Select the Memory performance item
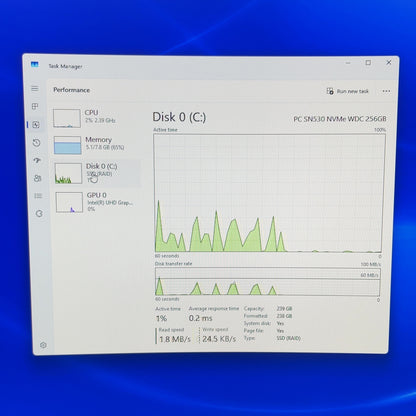This screenshot has width=416, height=416. tap(96, 145)
